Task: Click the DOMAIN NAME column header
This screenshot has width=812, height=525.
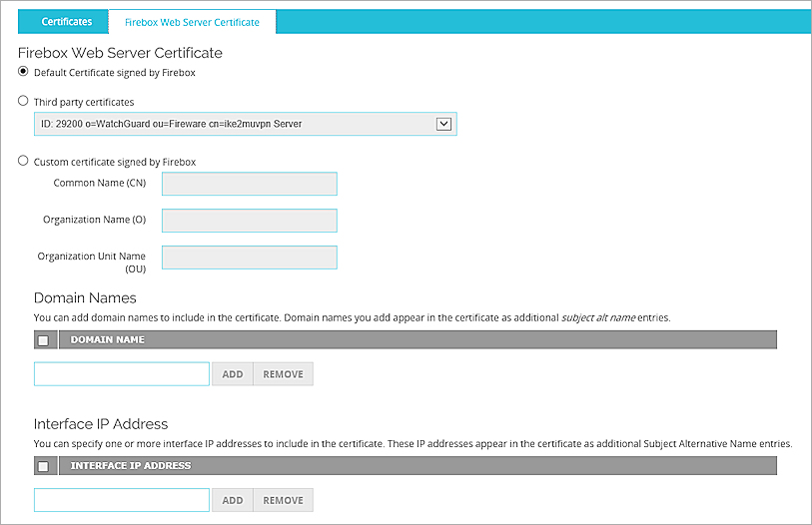Action: (108, 340)
